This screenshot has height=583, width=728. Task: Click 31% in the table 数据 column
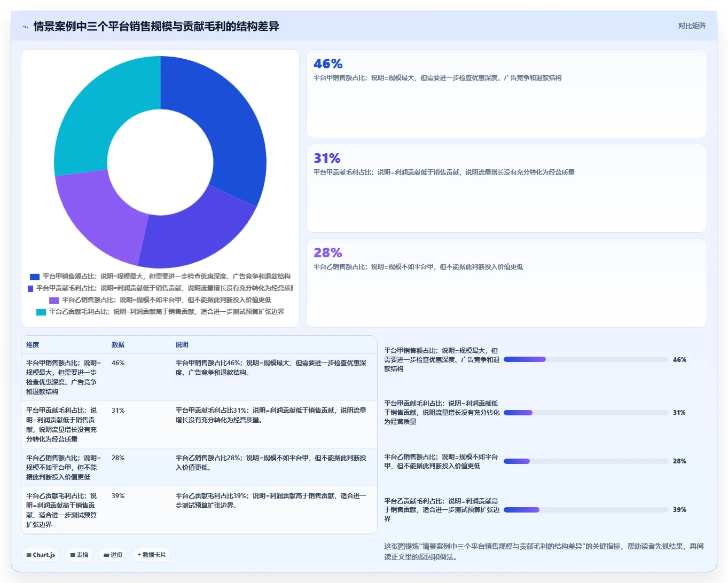point(118,411)
